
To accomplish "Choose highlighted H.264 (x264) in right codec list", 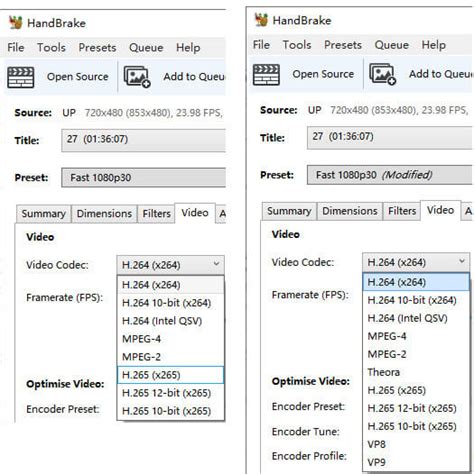I will tap(416, 282).
